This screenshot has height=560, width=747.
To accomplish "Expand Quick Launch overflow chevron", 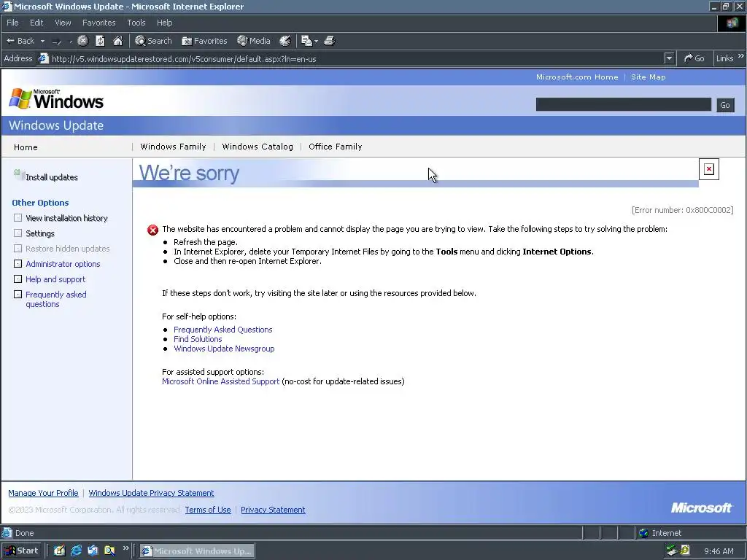I will pyautogui.click(x=125, y=548).
